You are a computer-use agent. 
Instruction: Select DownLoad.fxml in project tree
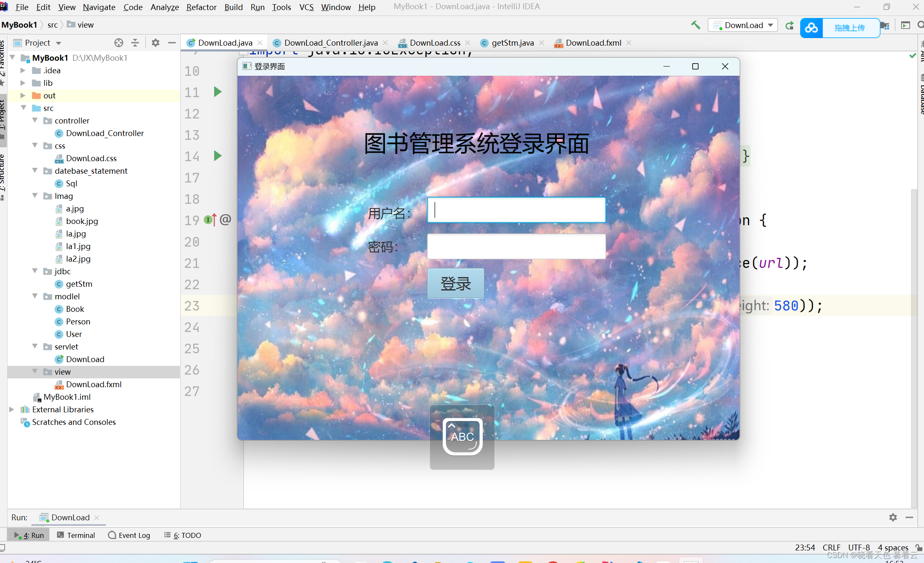point(94,384)
